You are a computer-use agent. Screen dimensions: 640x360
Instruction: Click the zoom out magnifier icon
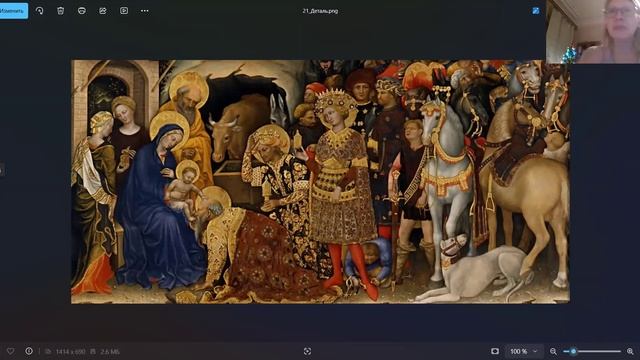point(553,351)
